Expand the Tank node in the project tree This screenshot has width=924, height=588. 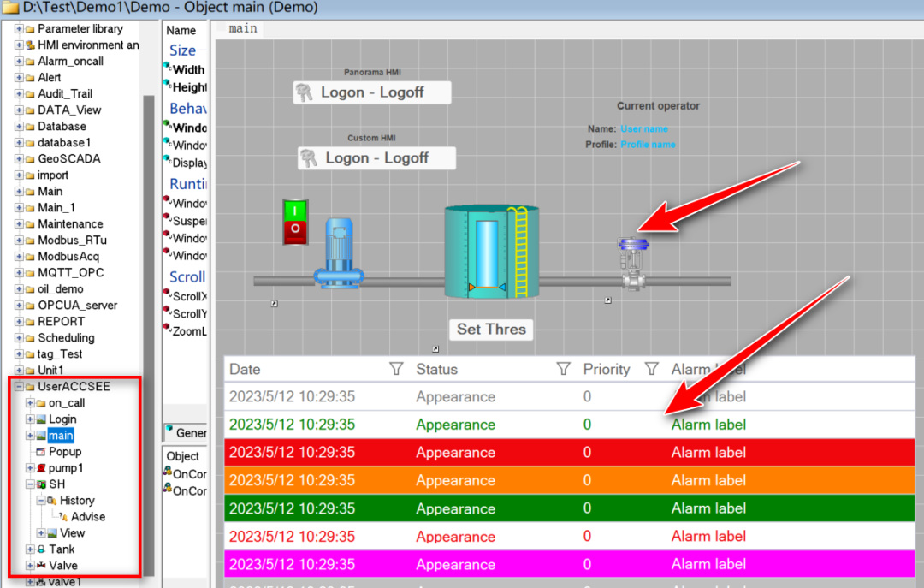tap(28, 549)
